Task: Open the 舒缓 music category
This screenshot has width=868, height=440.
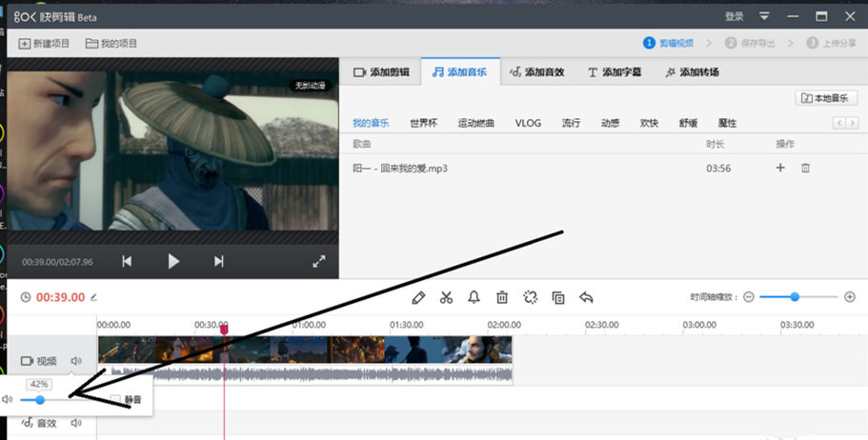Action: pyautogui.click(x=688, y=123)
